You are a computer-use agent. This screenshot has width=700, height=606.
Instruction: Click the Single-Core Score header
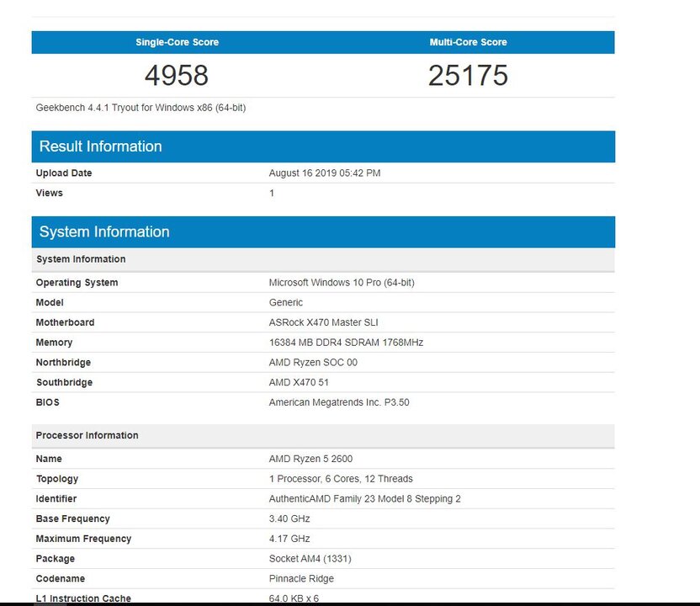click(x=178, y=42)
